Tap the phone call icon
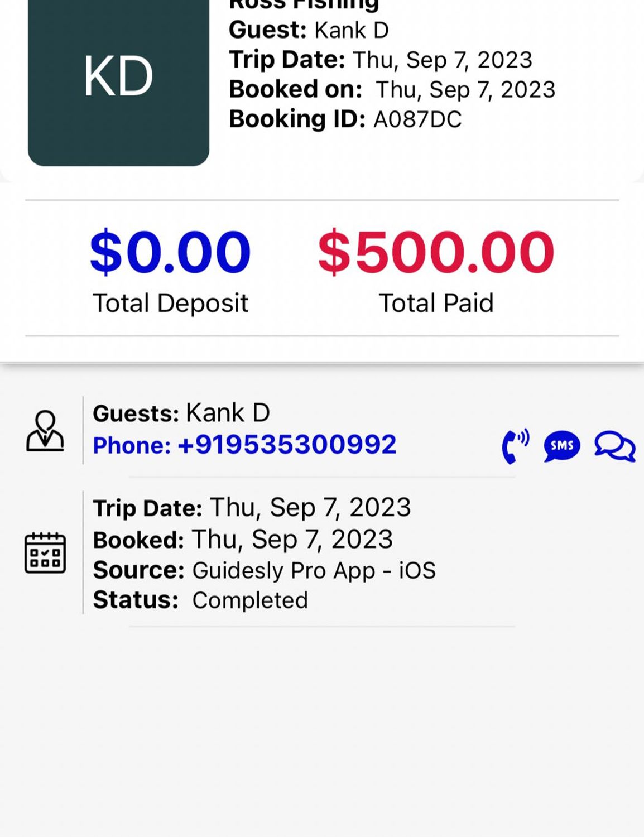This screenshot has width=644, height=837. pos(515,446)
